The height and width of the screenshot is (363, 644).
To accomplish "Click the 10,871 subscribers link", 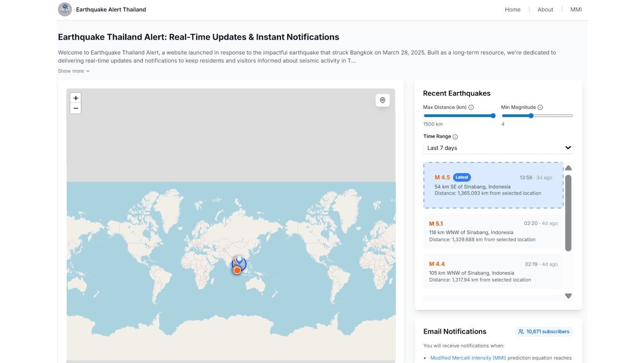I will pyautogui.click(x=544, y=331).
